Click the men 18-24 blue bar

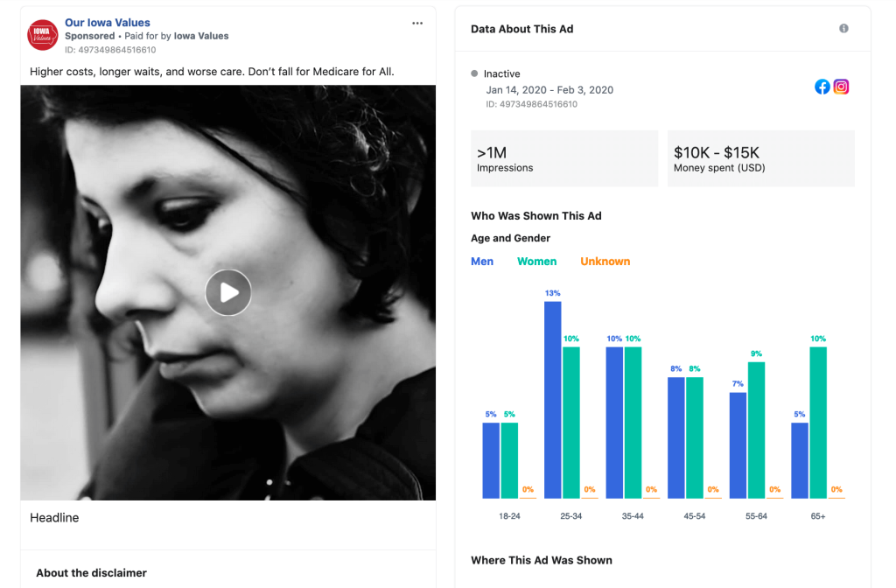tap(491, 460)
